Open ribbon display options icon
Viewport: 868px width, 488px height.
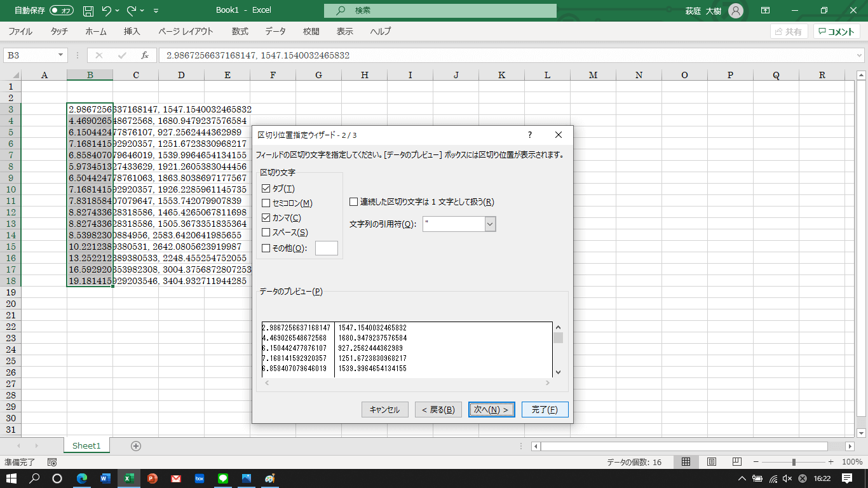coord(766,11)
